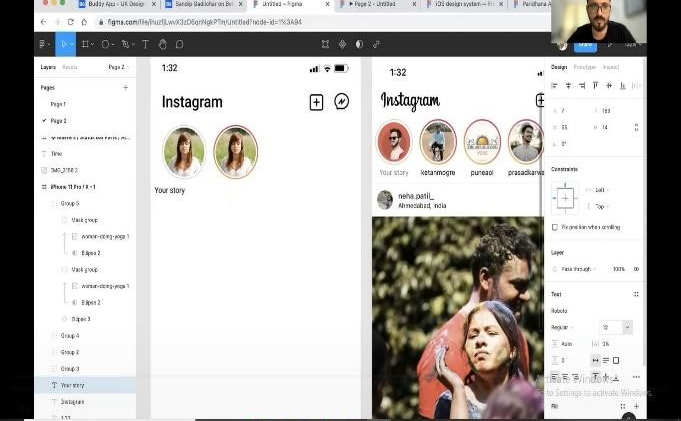Viewport: 681px width, 421px height.
Task: Set text align center
Action: point(565,377)
